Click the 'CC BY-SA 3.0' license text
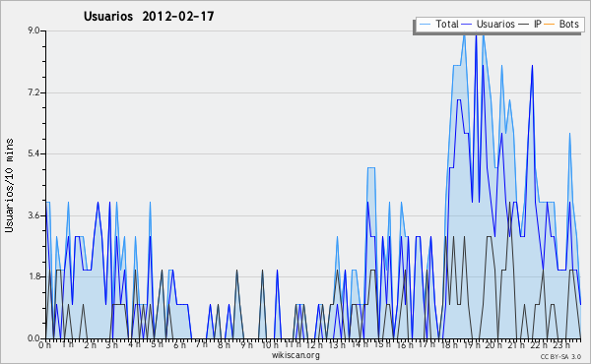The image size is (591, 364). (x=560, y=356)
